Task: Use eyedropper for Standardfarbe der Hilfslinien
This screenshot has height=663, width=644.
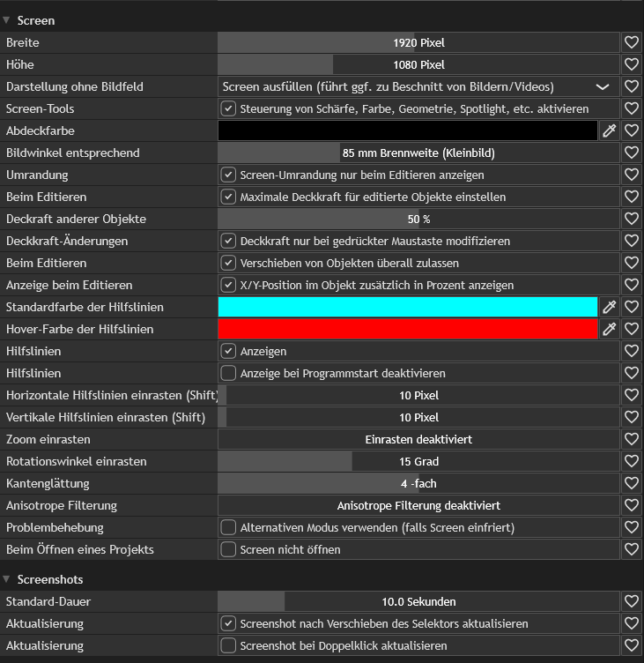Action: (609, 307)
